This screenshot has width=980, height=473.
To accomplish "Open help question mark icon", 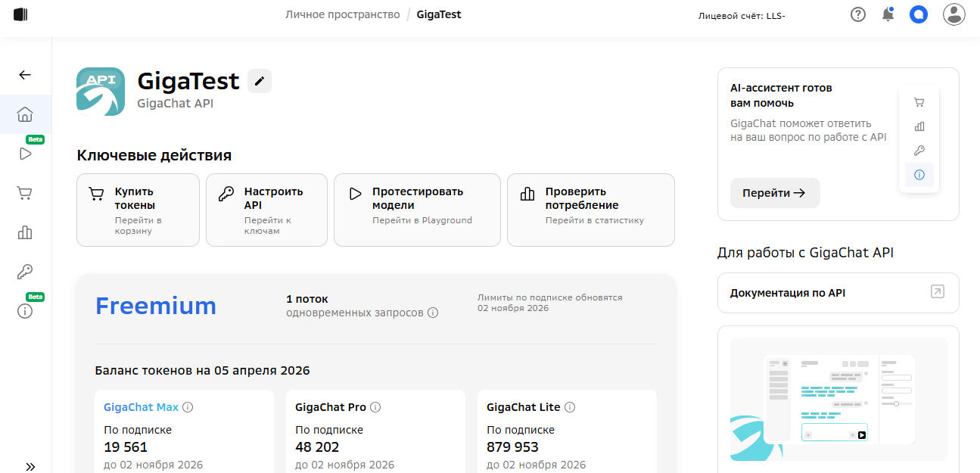I will 857,14.
